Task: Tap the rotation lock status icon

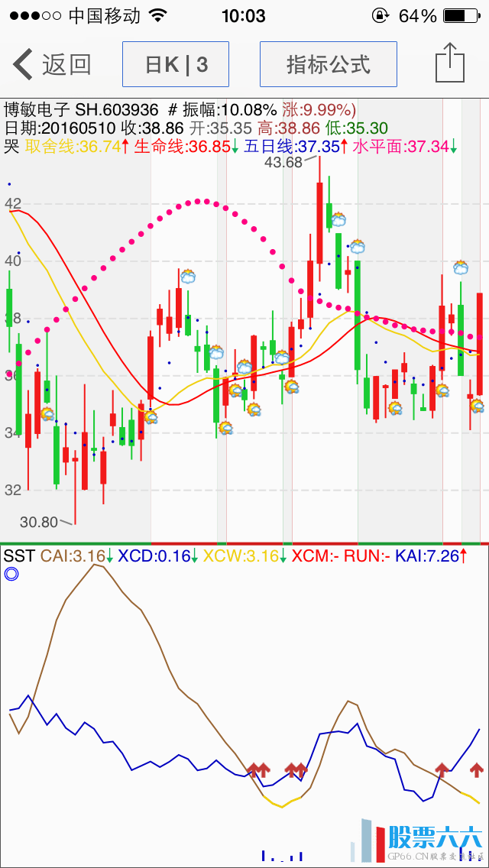Action: [381, 15]
